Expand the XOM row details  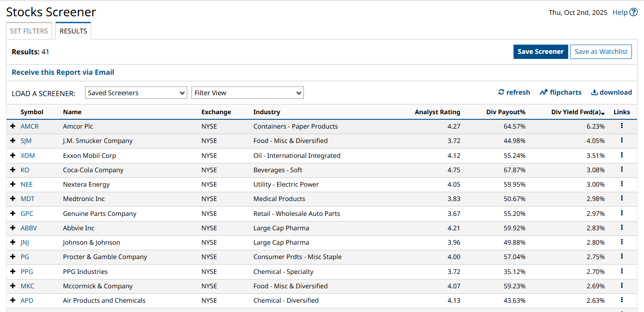(x=13, y=156)
